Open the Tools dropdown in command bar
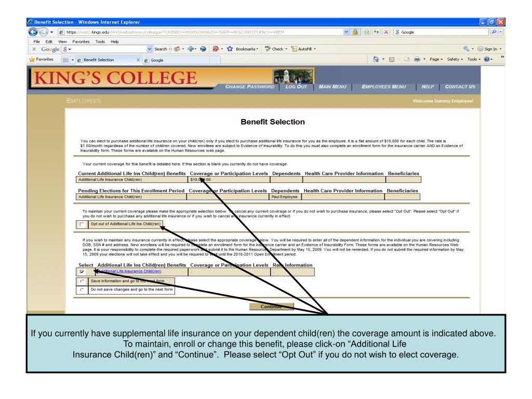532x399 pixels. (x=474, y=59)
